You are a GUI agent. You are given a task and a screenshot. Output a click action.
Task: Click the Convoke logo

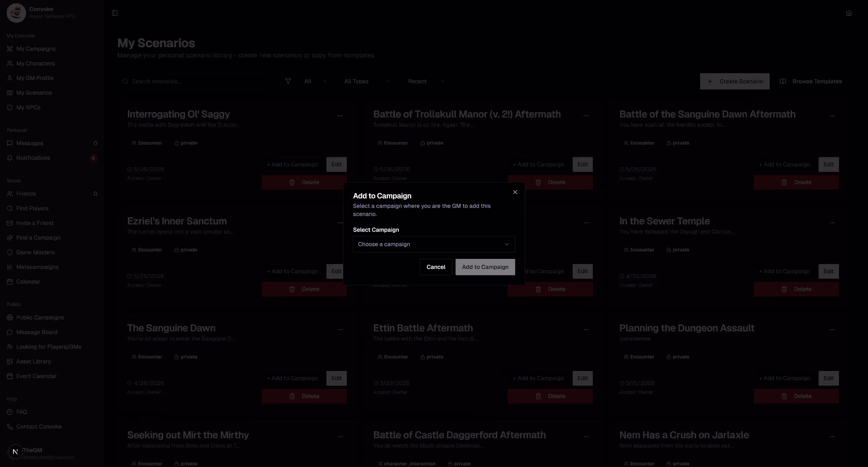16,13
